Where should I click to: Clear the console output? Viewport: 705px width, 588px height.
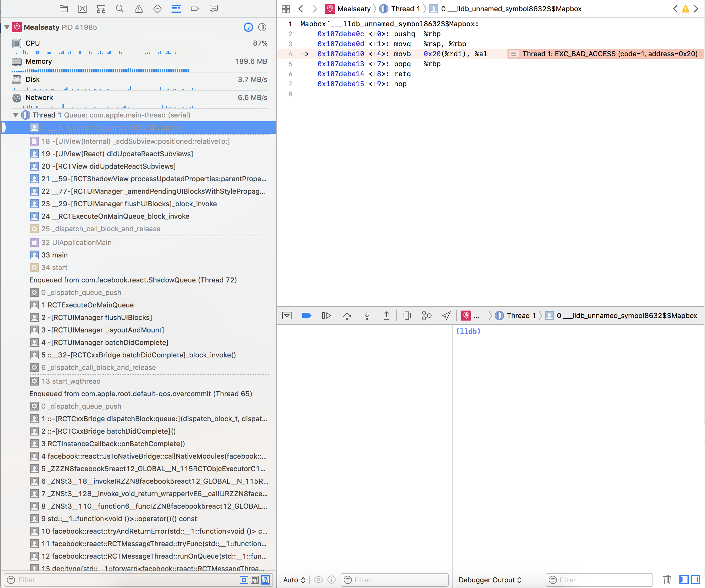667,580
